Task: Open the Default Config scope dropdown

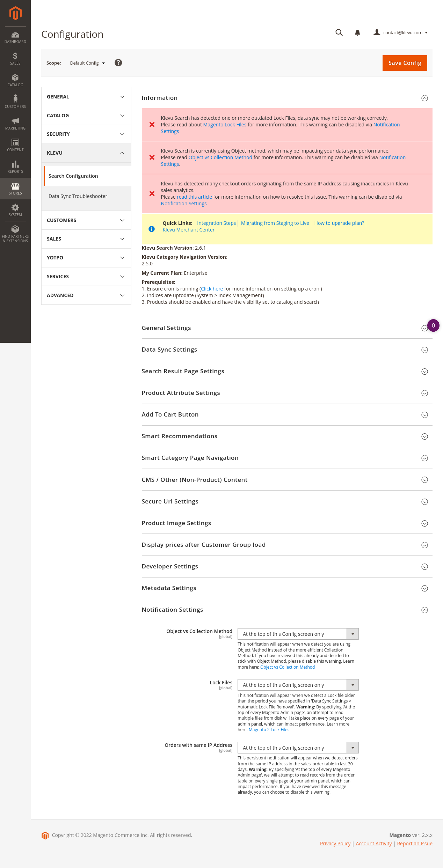Action: point(87,63)
